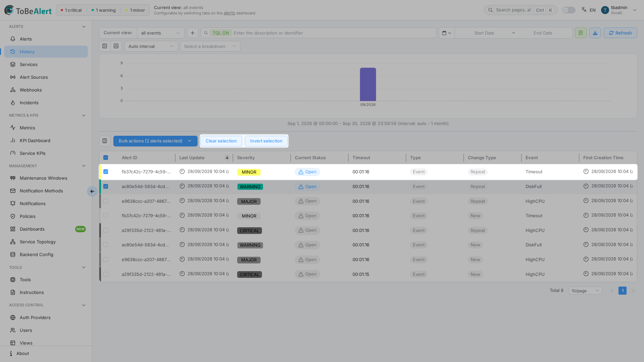
Task: Go to Dashboards in sidebar
Action: (x=46, y=229)
